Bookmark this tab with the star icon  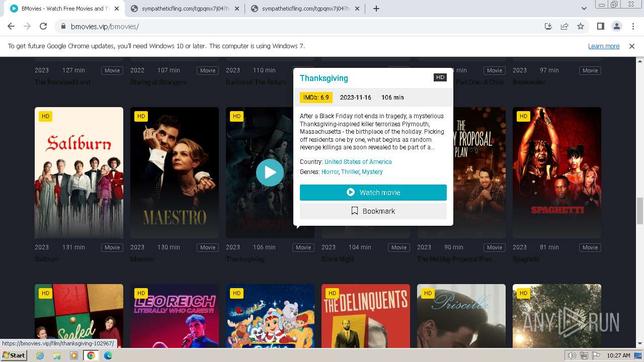tap(581, 27)
